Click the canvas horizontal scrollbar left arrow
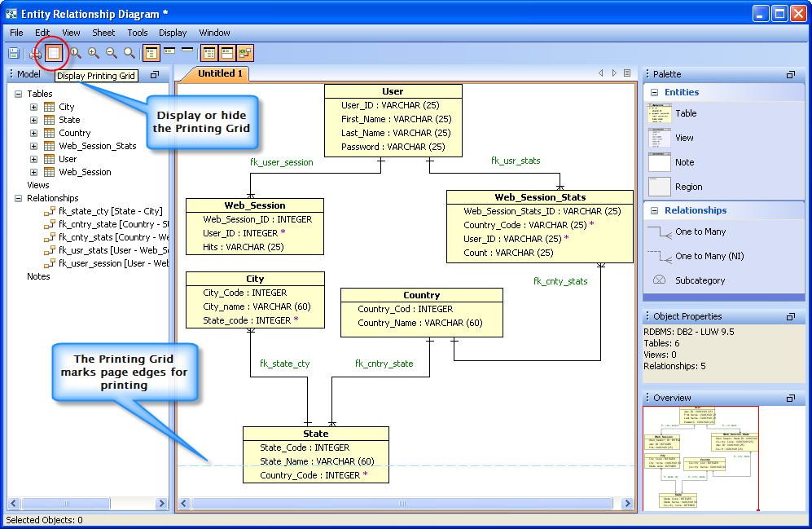Screen dimensions: 812x529 (184, 503)
